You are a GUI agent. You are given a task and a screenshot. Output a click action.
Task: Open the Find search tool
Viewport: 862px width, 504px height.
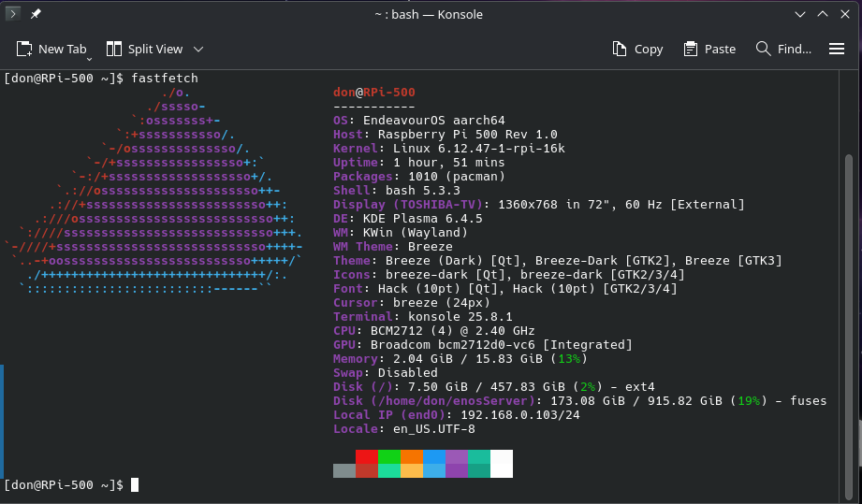point(783,49)
